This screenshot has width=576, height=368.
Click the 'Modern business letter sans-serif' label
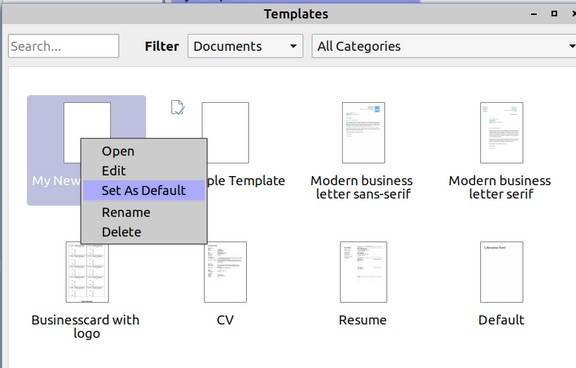pos(362,187)
